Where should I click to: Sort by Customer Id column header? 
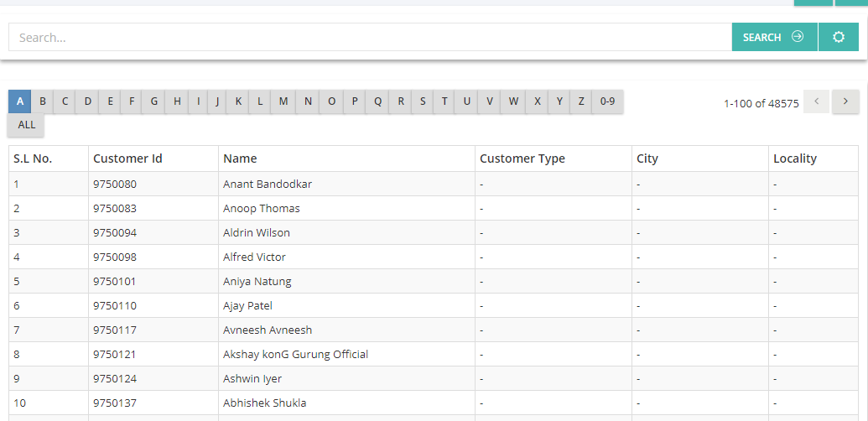click(127, 159)
